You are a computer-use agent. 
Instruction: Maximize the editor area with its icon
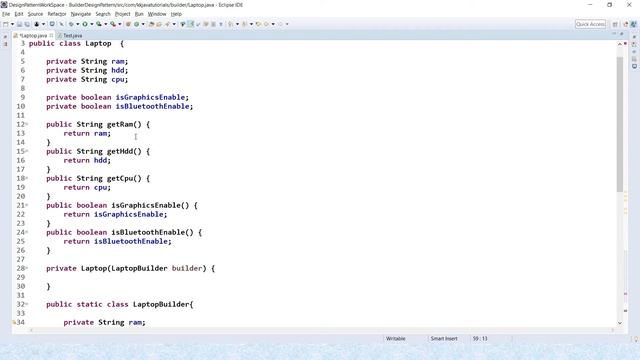point(622,34)
